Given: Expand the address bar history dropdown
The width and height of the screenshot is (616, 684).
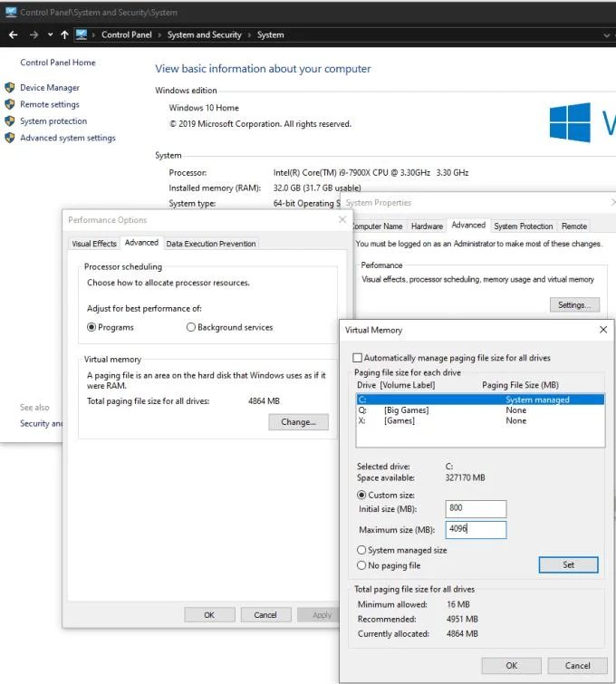Looking at the screenshot, I should coord(606,35).
